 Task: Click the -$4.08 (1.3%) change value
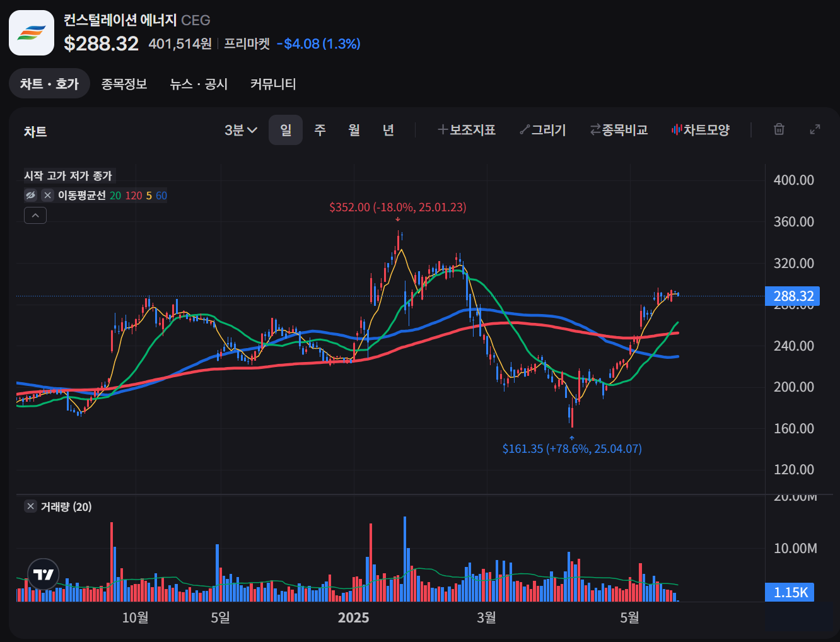(319, 44)
